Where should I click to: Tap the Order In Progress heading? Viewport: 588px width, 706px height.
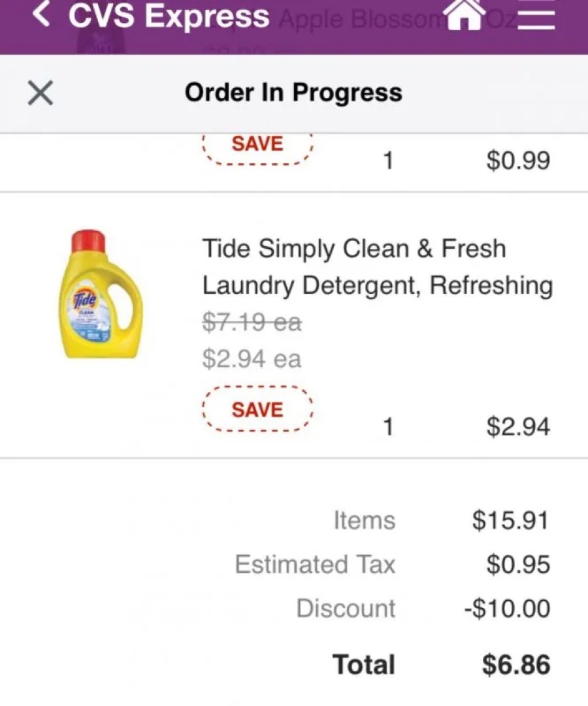pyautogui.click(x=293, y=93)
